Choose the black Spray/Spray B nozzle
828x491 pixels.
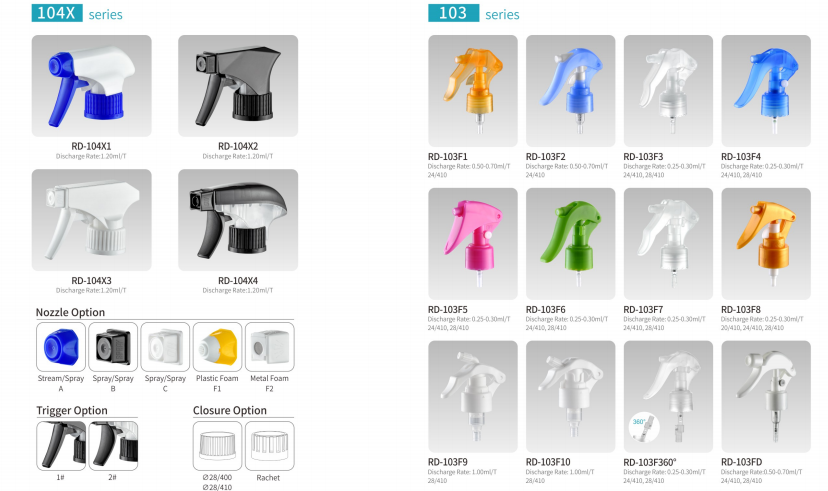pos(113,347)
